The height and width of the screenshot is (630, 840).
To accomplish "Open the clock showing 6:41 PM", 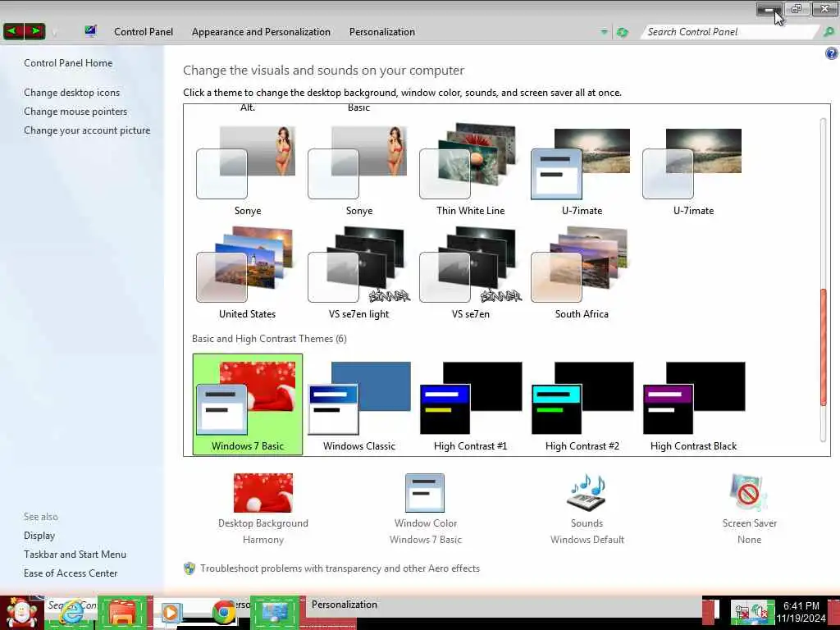I will [x=801, y=612].
